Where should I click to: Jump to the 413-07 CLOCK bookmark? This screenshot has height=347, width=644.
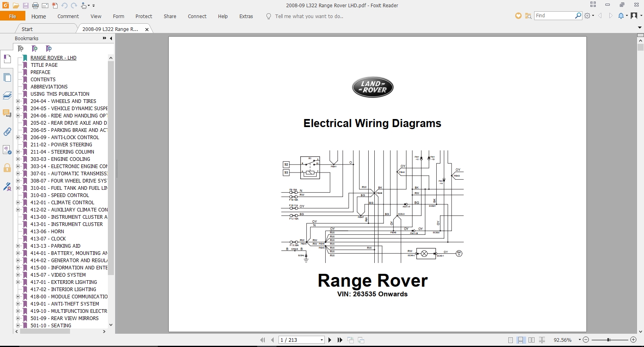[48, 239]
